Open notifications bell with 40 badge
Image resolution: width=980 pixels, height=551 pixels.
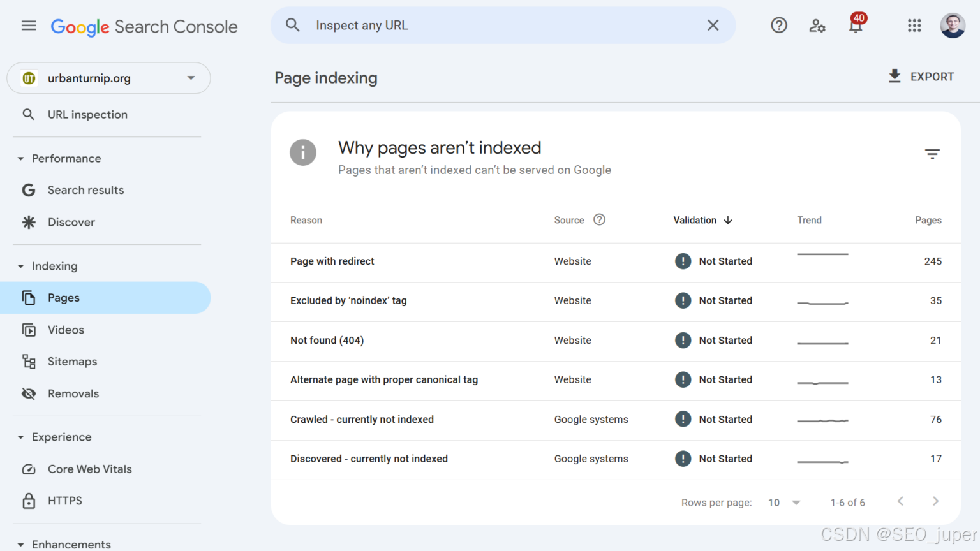[856, 24]
